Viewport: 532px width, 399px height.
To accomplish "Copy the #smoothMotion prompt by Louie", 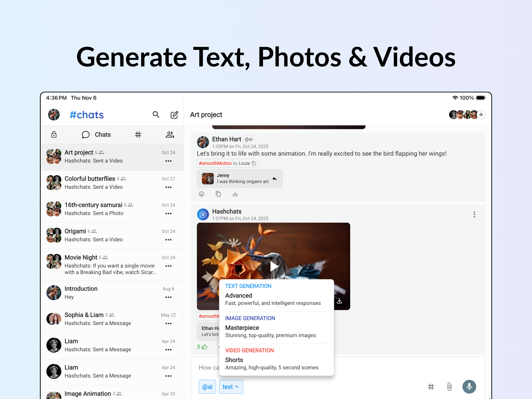I will [x=254, y=163].
